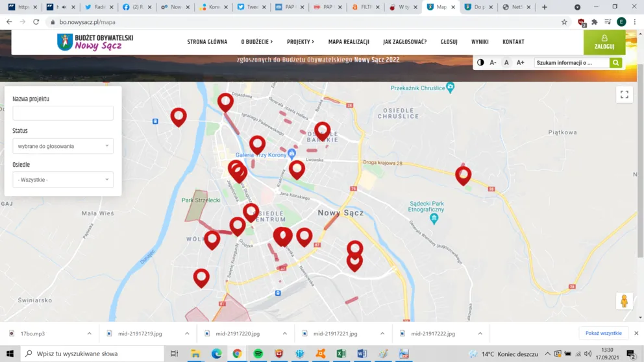Image resolution: width=644 pixels, height=362 pixels.
Task: Open Excel from the taskbar
Action: coord(341,354)
